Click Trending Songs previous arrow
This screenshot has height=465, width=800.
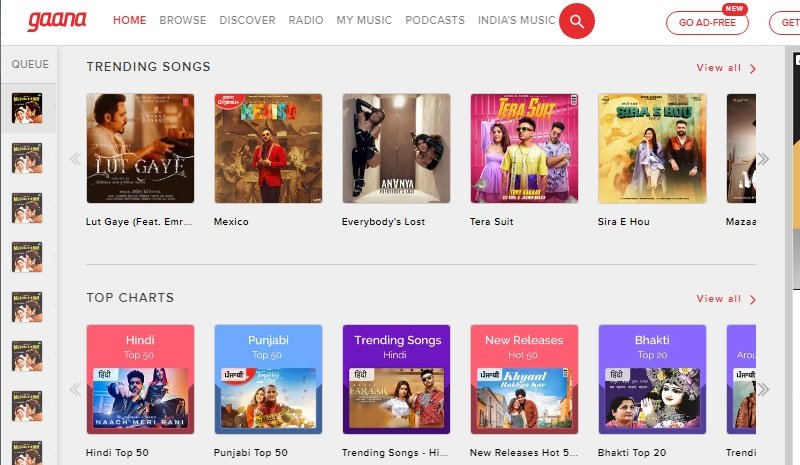pyautogui.click(x=76, y=159)
